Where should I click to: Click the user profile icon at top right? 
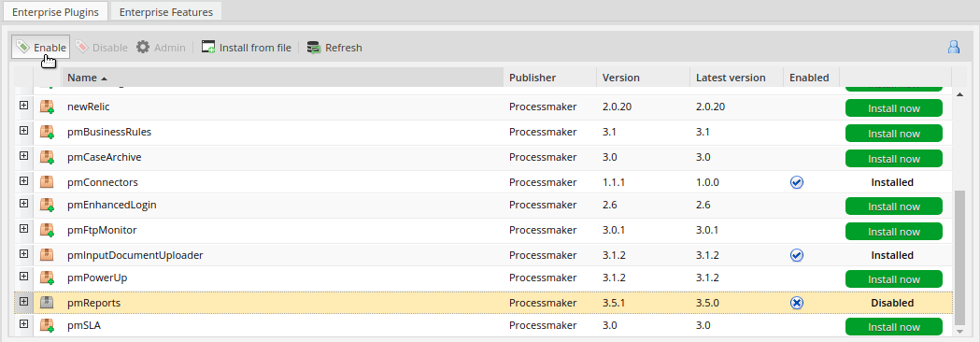[x=954, y=47]
